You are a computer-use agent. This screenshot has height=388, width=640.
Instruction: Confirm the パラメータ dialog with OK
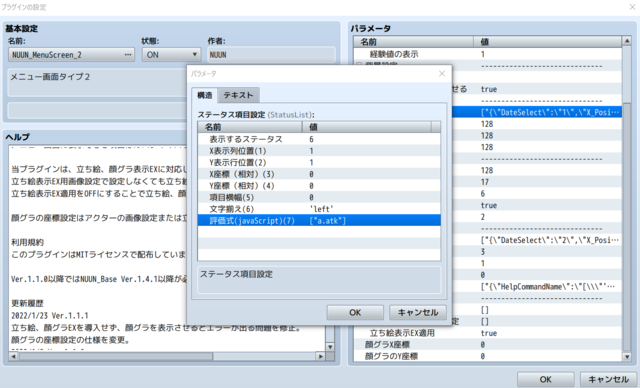pyautogui.click(x=355, y=313)
